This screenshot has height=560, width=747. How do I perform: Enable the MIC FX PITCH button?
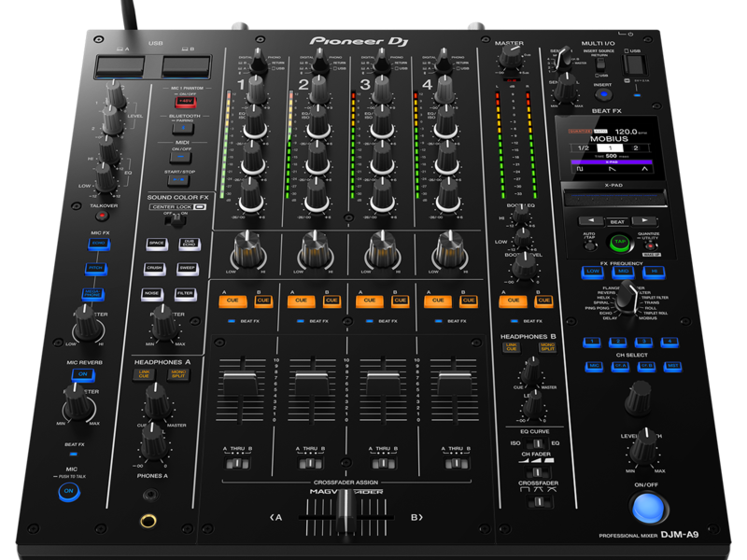point(96,269)
